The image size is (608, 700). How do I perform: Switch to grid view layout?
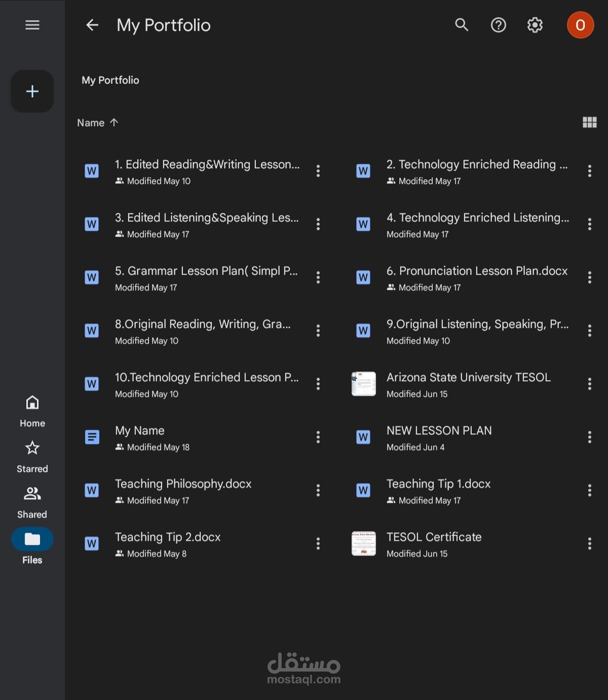coord(589,122)
